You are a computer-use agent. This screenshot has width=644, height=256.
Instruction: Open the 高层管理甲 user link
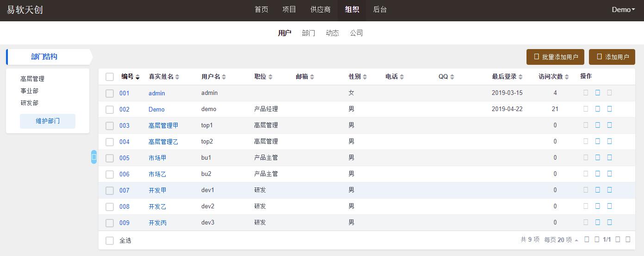[x=163, y=125]
